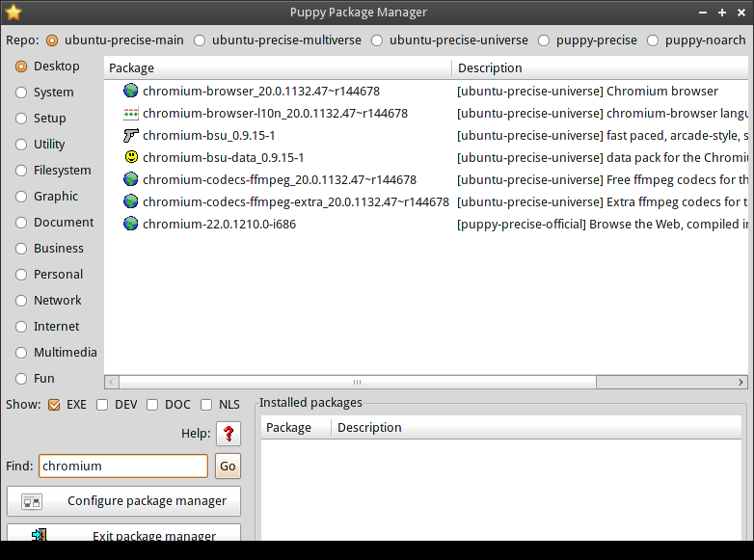This screenshot has height=560, width=754.
Task: Enable the NLS show filter
Action: point(206,405)
